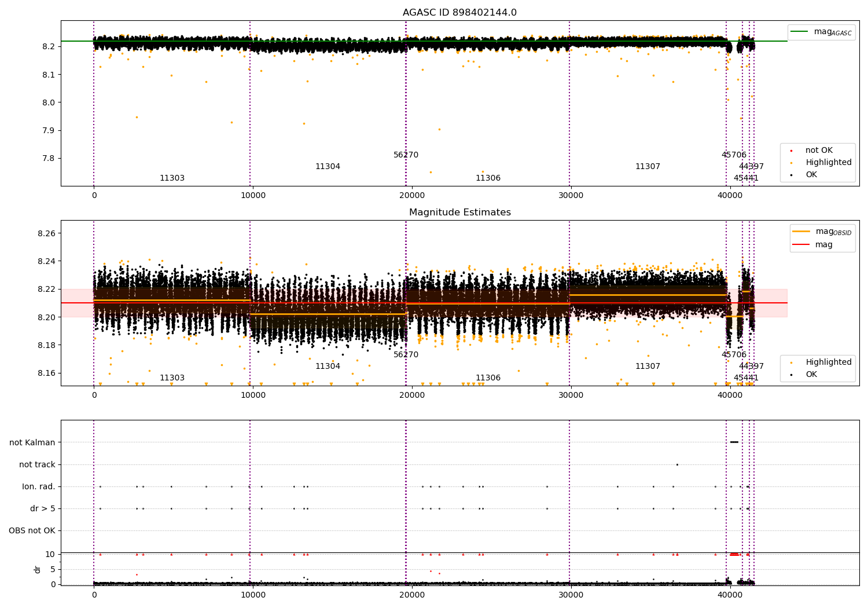The height and width of the screenshot is (608, 868).
Task: Click OBSID label 56270 in top plot
Action: click(406, 155)
